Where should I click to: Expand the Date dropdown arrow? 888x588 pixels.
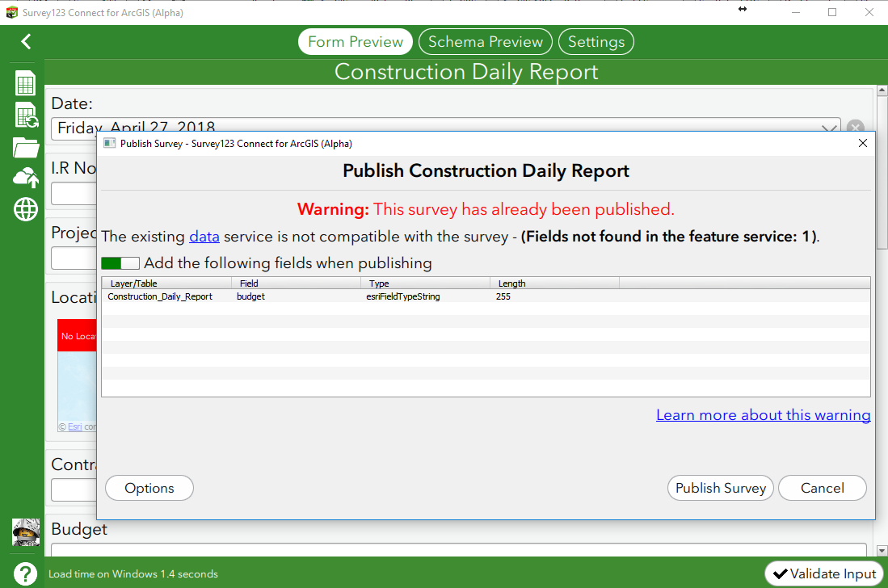point(830,128)
